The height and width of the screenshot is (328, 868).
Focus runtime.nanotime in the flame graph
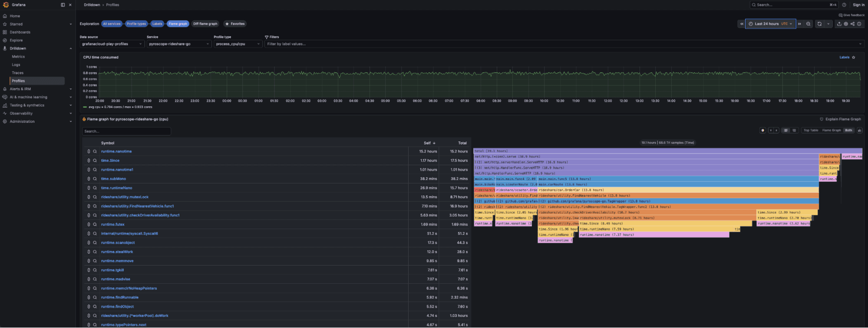89,151
